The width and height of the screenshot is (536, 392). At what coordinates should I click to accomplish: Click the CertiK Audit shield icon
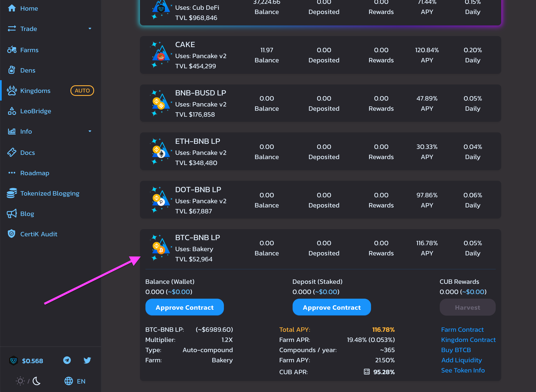point(12,234)
